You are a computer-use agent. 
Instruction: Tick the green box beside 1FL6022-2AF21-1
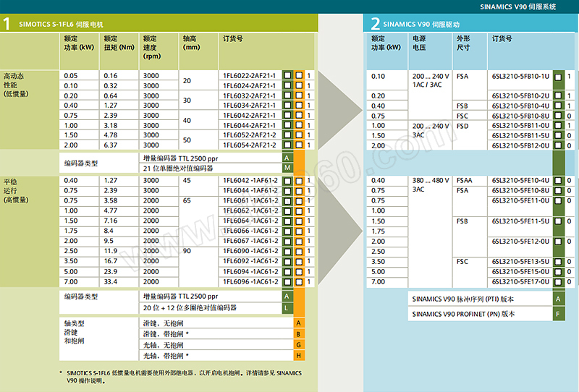click(x=287, y=75)
